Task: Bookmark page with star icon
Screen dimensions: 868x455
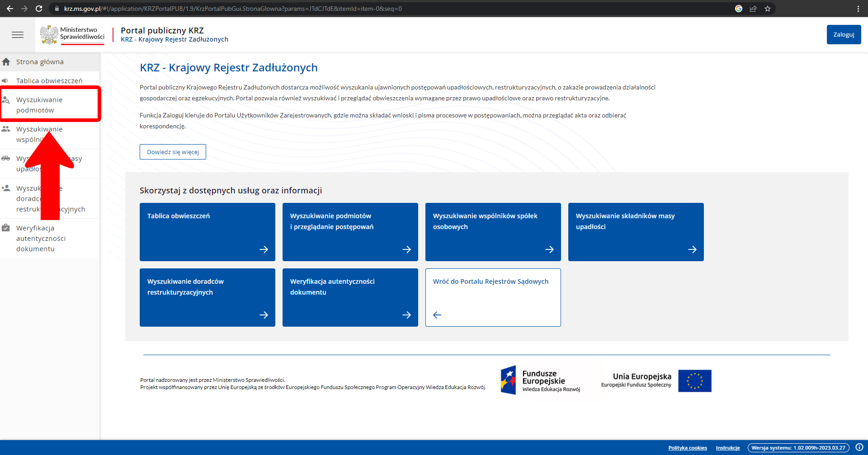Action: pyautogui.click(x=768, y=9)
